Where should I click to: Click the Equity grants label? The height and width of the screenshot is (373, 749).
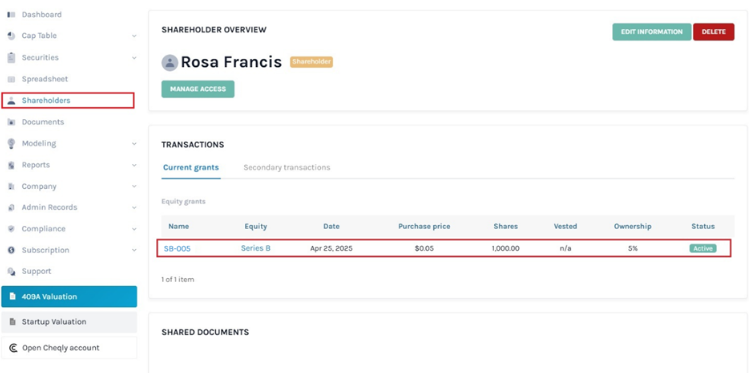point(183,202)
